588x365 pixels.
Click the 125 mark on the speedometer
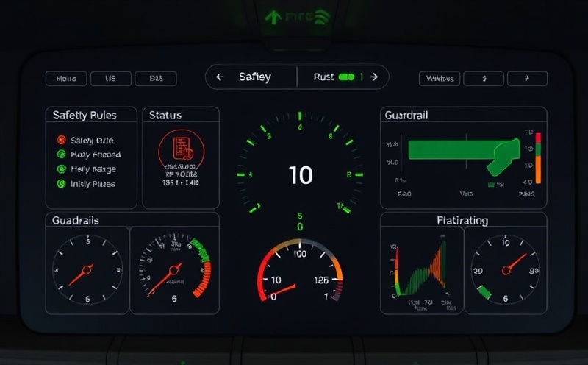pyautogui.click(x=321, y=280)
